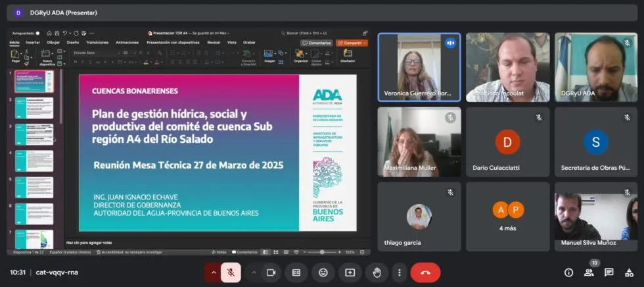
Task: Expand video settings chevron beside the camera
Action: tap(254, 273)
